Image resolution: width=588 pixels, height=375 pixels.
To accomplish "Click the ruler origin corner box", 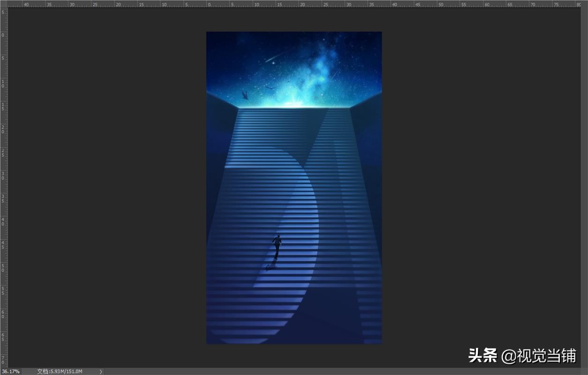I will (x=4, y=4).
